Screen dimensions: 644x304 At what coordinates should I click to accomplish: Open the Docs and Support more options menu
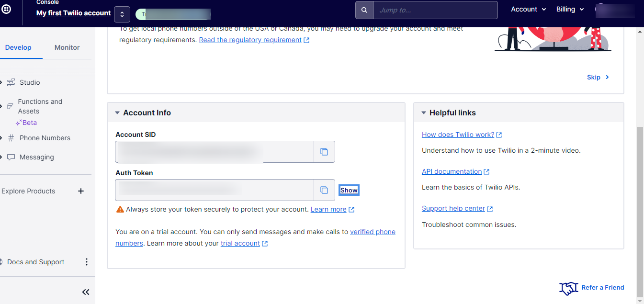tap(87, 262)
